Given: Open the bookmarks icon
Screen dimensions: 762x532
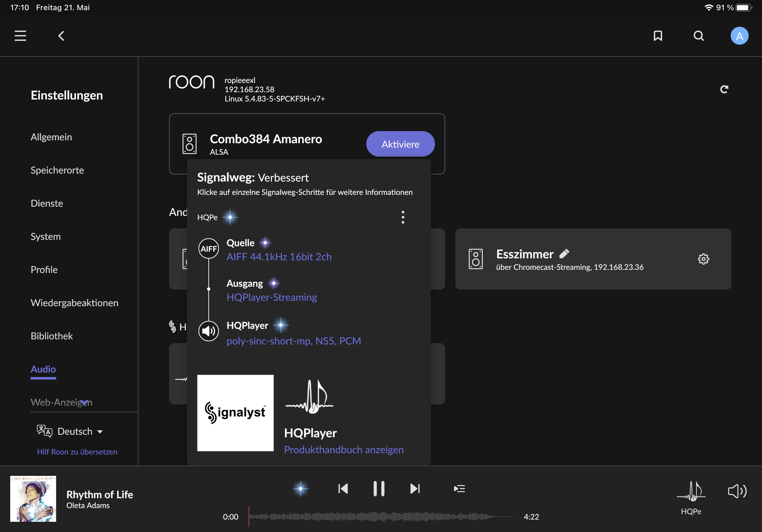Looking at the screenshot, I should [x=657, y=36].
